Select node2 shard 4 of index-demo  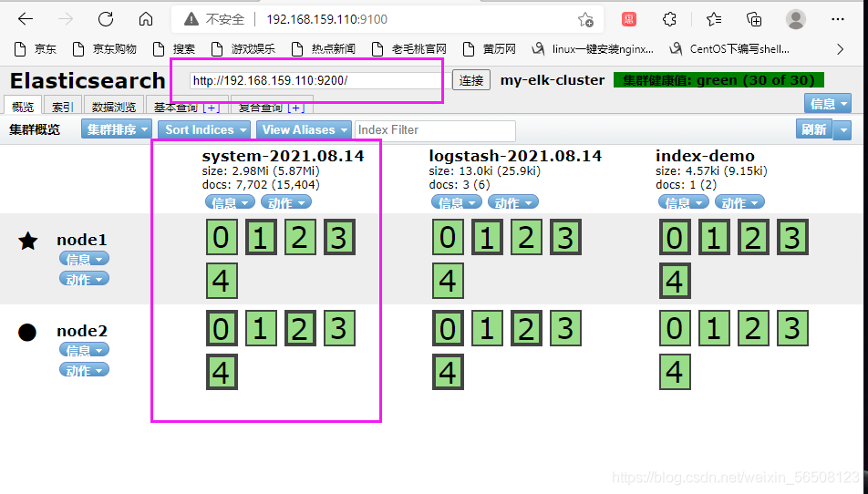[x=675, y=372]
